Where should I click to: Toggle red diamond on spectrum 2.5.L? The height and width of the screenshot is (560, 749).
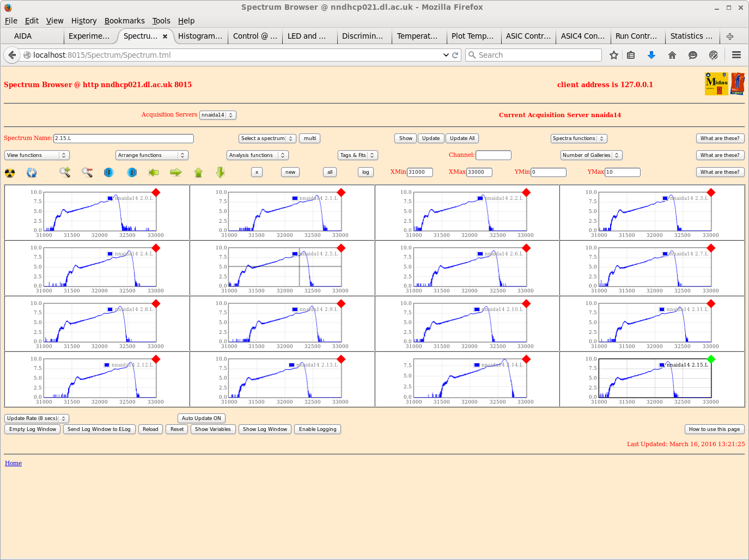[341, 248]
